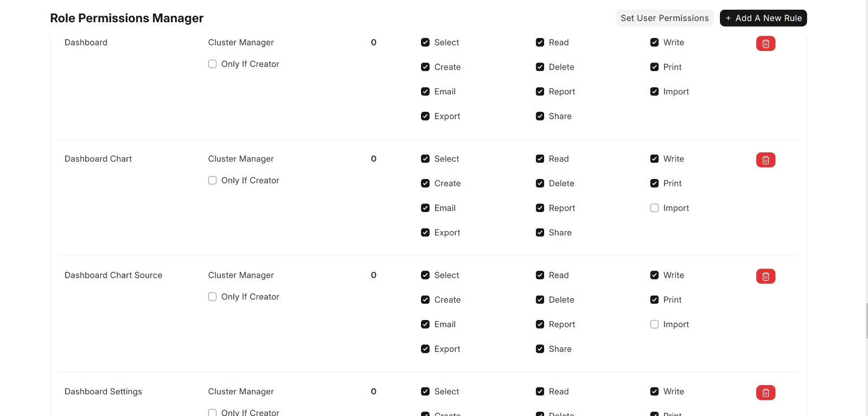Delete the Dashboard permission rule
The image size is (868, 416).
point(765,43)
